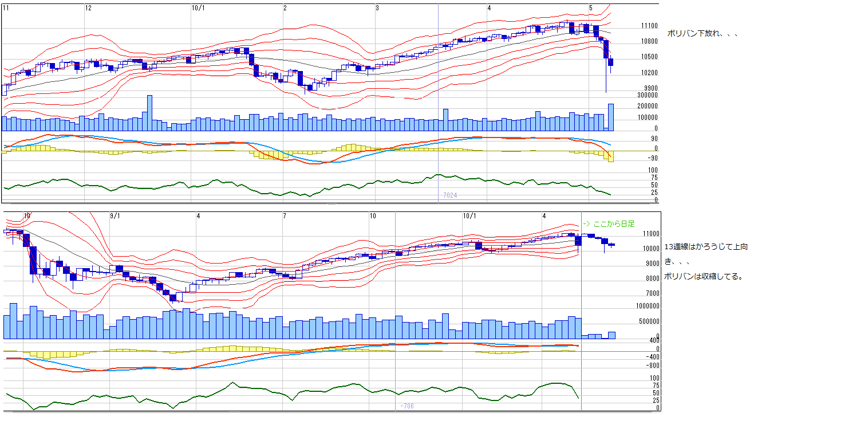Click the last volume bar in upper chart
This screenshot has height=440, width=868.
tap(611, 117)
